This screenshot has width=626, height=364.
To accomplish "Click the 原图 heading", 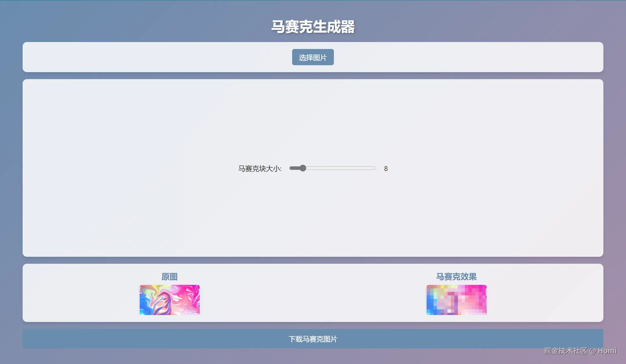I will point(170,277).
